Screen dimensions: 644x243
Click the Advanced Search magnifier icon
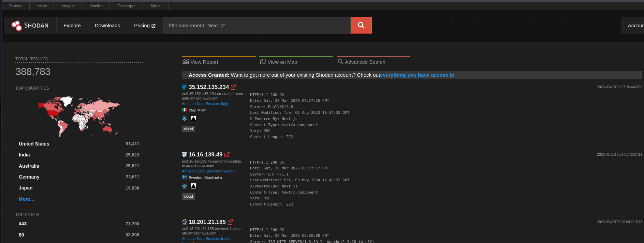(x=340, y=62)
